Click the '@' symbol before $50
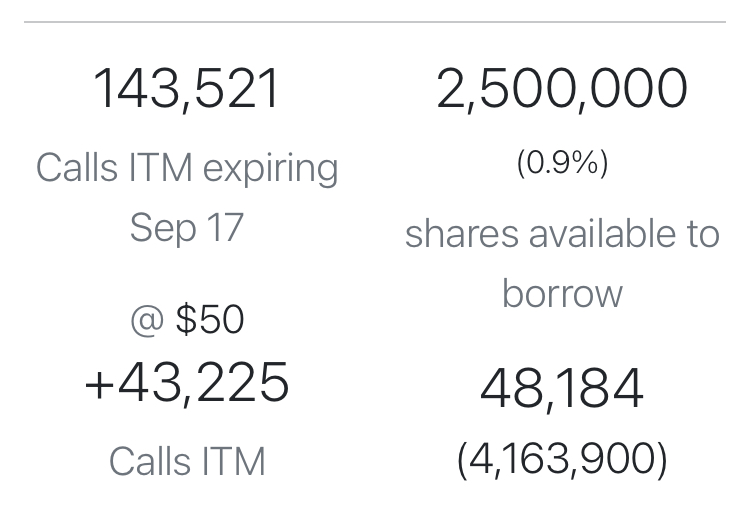750x506 pixels. click(147, 320)
